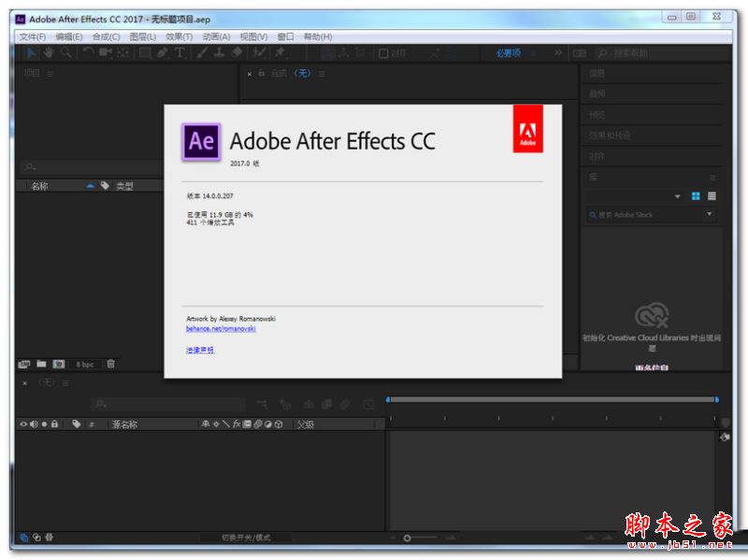Open the 合成(C) menu
Screen dimensions: 748x560
click(x=106, y=36)
